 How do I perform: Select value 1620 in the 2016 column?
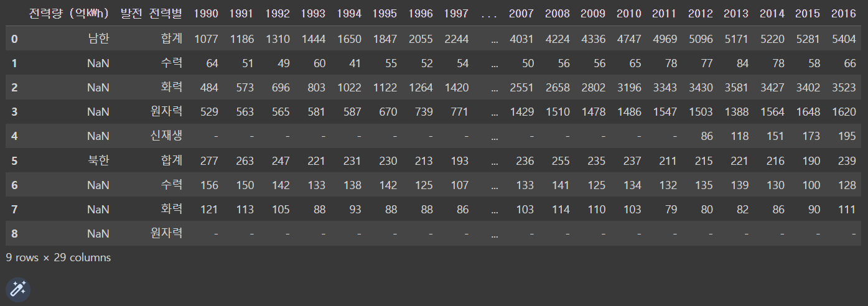point(844,112)
